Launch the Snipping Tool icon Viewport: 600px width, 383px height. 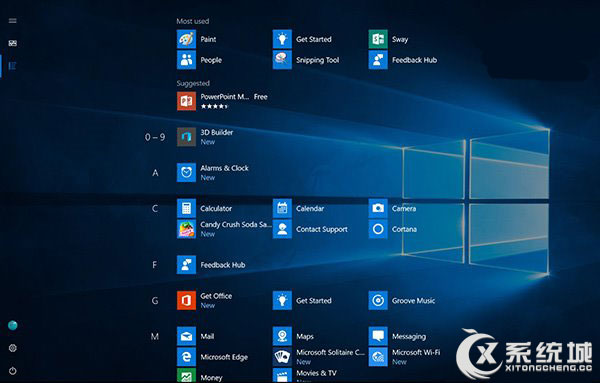tap(282, 60)
